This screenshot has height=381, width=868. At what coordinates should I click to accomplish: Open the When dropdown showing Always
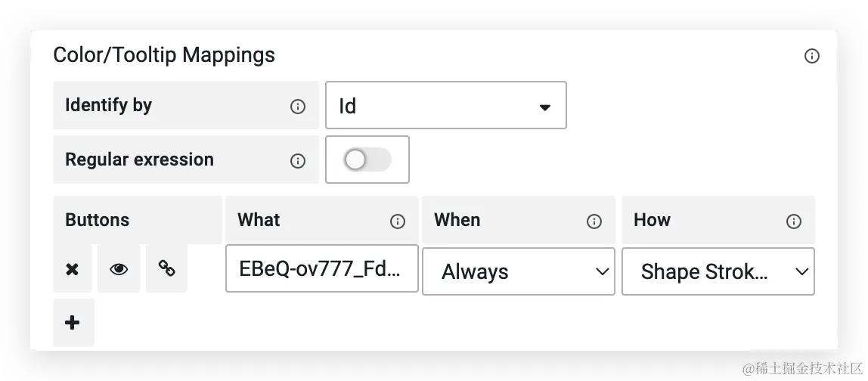pyautogui.click(x=518, y=271)
